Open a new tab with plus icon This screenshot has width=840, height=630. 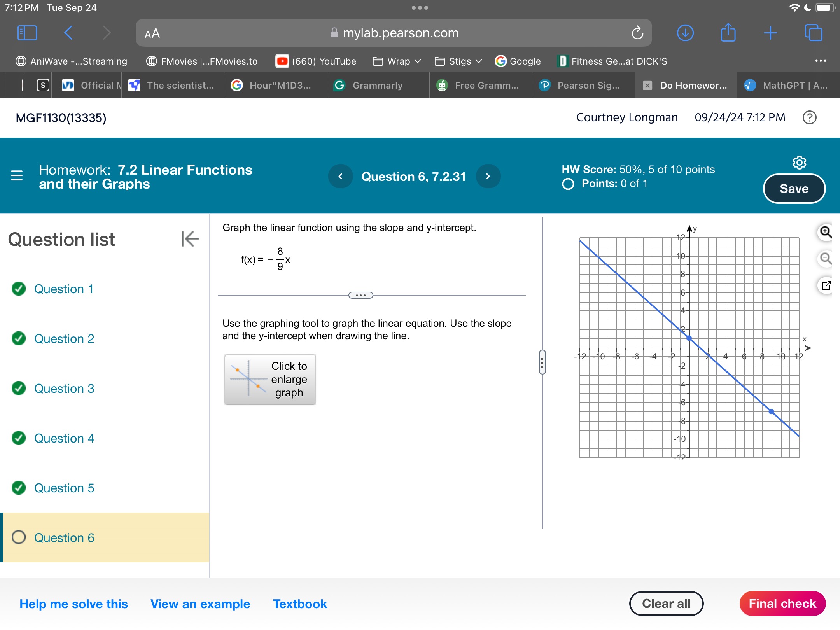[x=770, y=33]
